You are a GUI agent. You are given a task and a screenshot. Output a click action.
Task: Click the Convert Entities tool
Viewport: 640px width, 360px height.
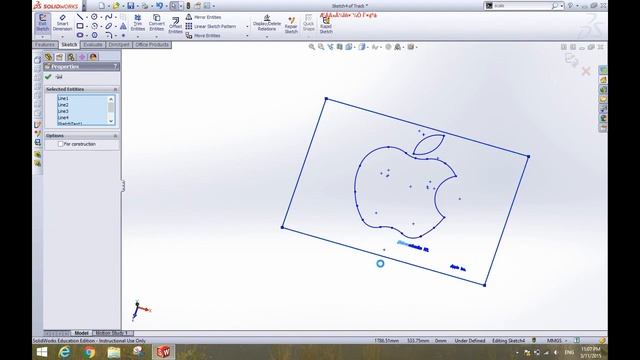[156, 22]
